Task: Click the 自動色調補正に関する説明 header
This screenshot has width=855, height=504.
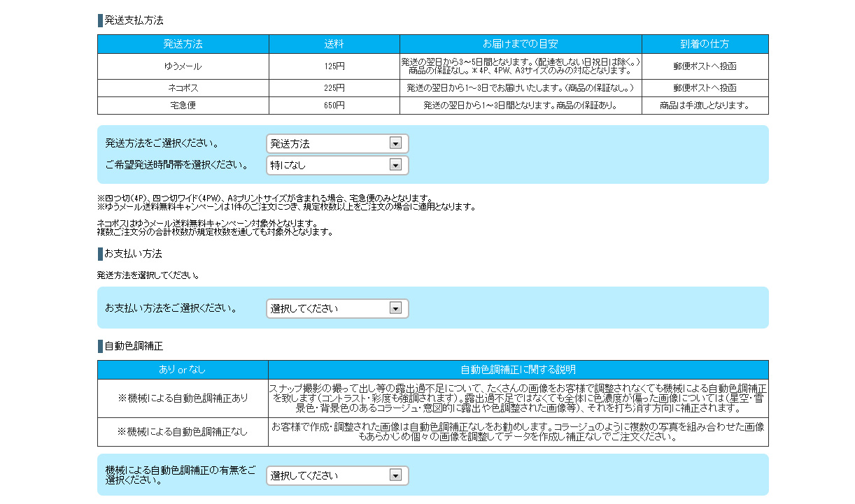Action: [x=518, y=369]
